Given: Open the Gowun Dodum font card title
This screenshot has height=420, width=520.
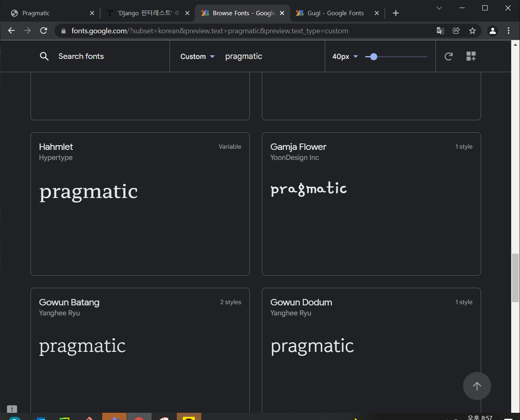Looking at the screenshot, I should click(301, 302).
